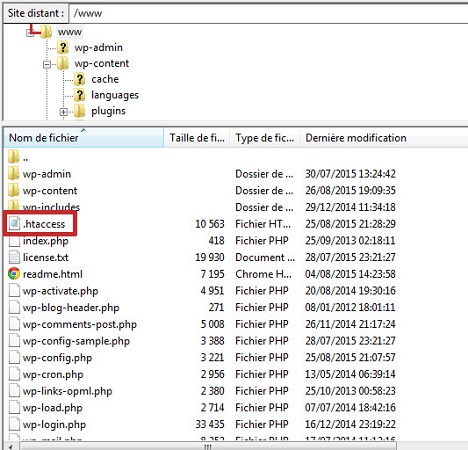This screenshot has width=468, height=450.
Task: Sort by Dernière modification column
Action: pyautogui.click(x=383, y=138)
